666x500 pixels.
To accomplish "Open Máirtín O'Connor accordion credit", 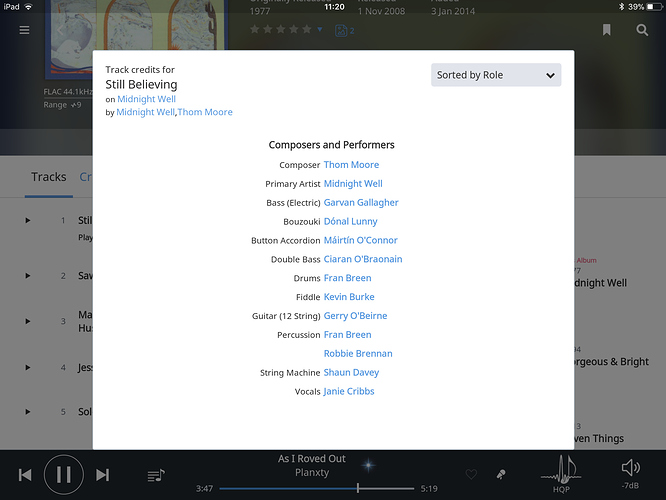I will pos(361,240).
